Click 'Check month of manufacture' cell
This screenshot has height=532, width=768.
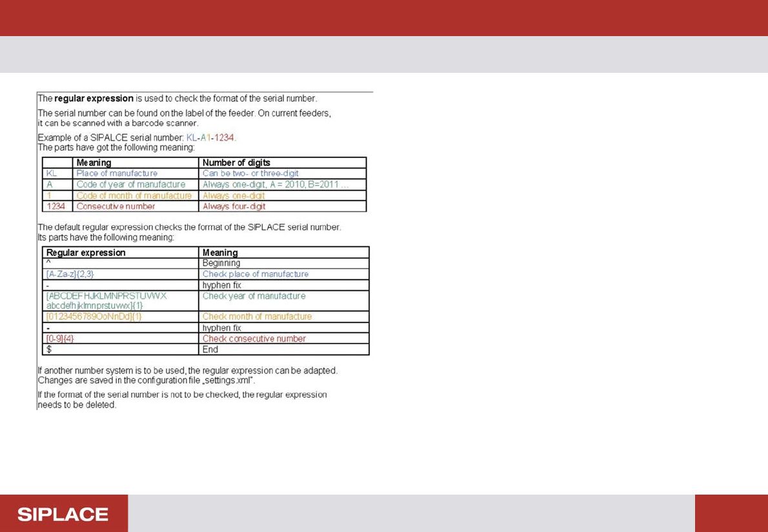[x=284, y=317]
